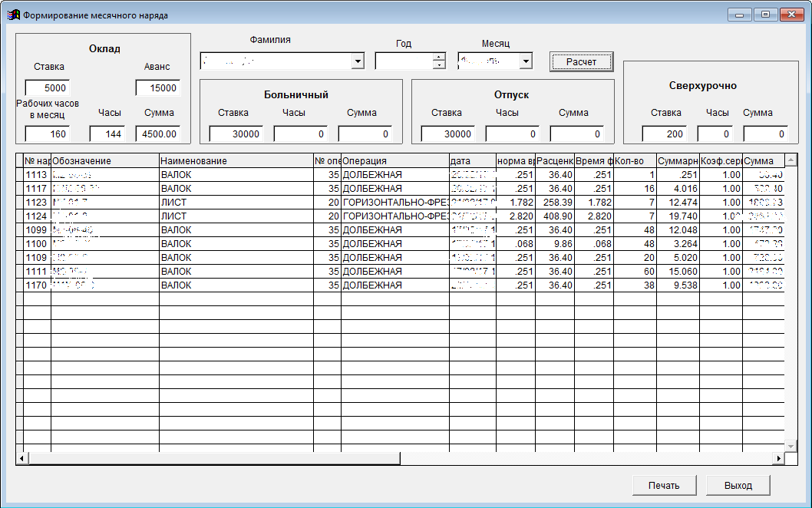The image size is (812, 508).
Task: Open the Фамилия dropdown list
Action: click(x=358, y=61)
